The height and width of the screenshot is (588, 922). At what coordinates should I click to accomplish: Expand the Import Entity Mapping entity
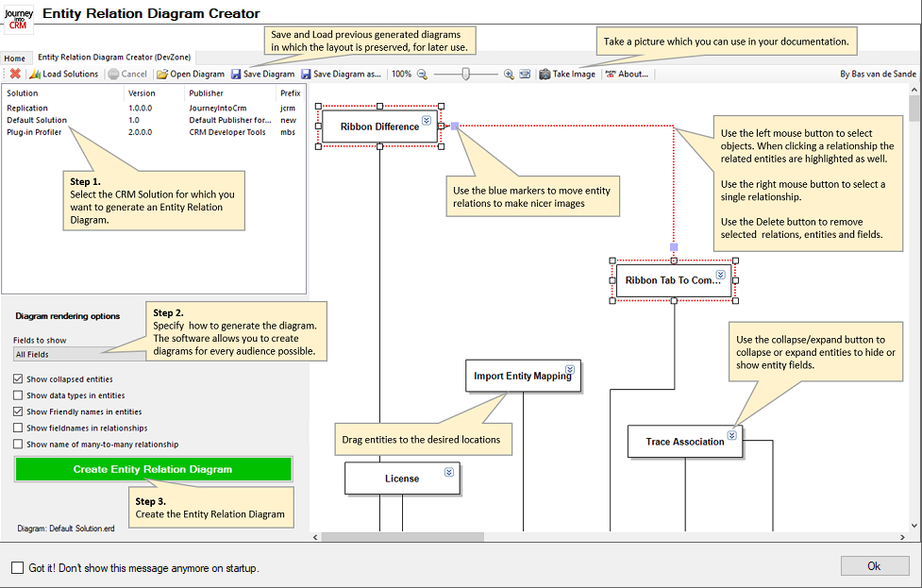[x=570, y=369]
